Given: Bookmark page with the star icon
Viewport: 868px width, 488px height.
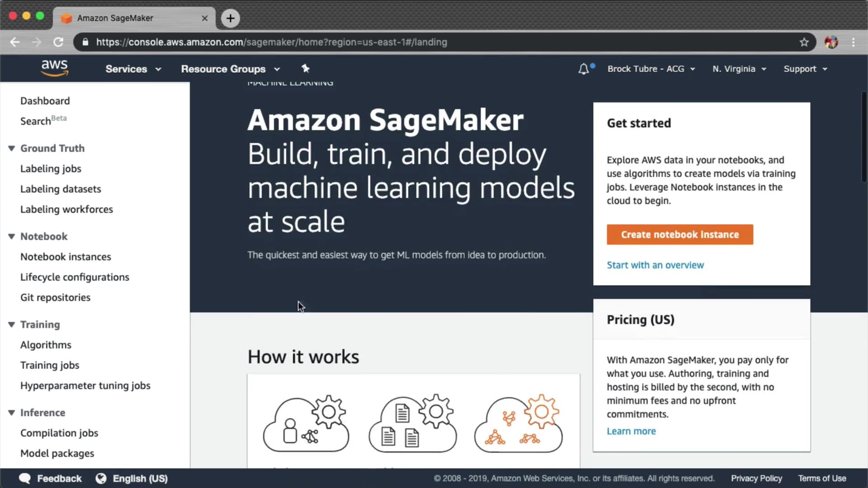Looking at the screenshot, I should point(804,42).
